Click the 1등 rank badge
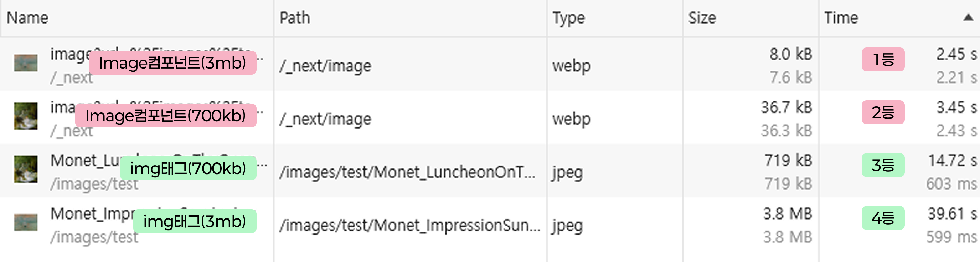The width and height of the screenshot is (980, 262). 883,59
